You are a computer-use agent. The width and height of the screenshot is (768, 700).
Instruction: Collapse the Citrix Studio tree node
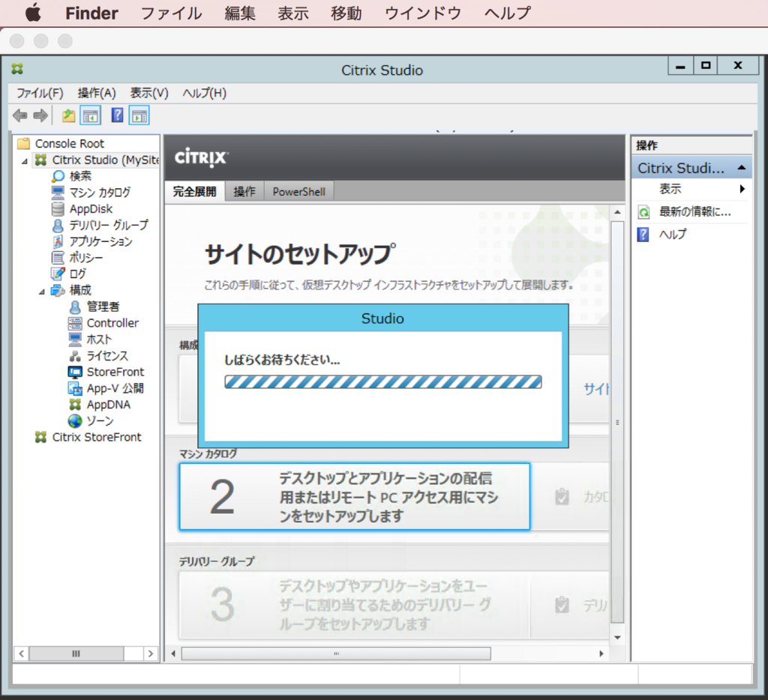coord(25,161)
